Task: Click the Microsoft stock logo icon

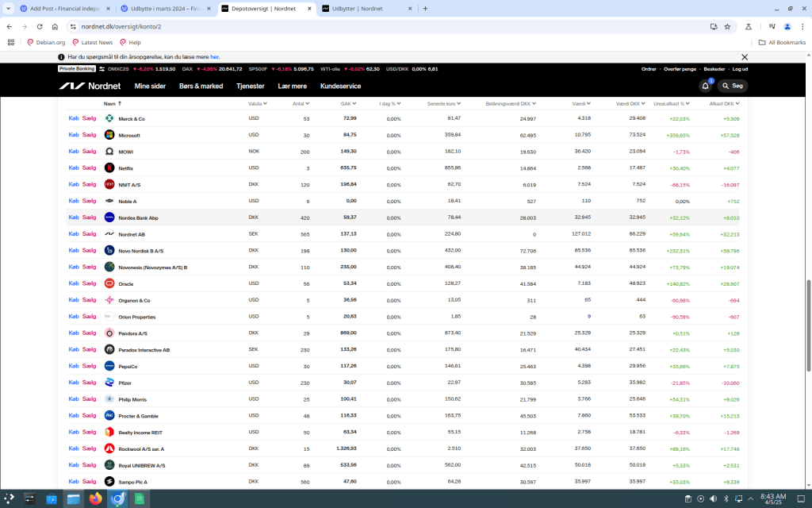Action: [x=109, y=135]
